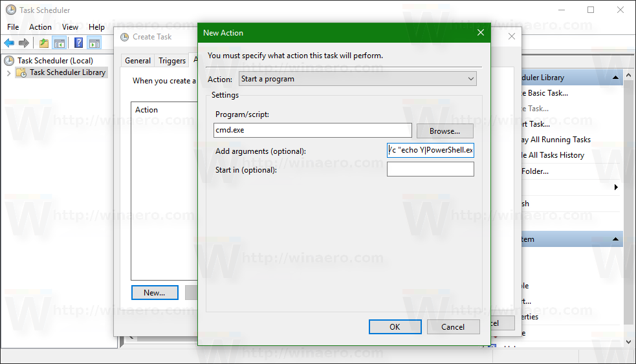
Task: Click Enable All Tasks History
Action: 553,155
